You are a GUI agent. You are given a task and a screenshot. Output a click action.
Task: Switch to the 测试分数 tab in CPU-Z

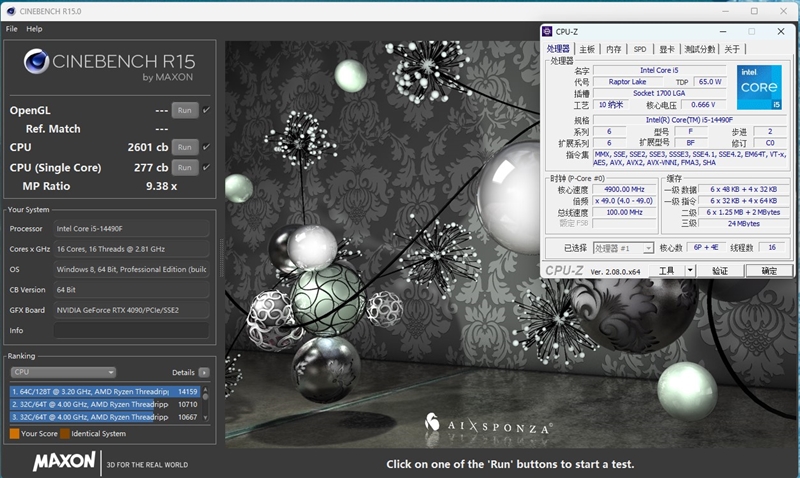(x=699, y=49)
